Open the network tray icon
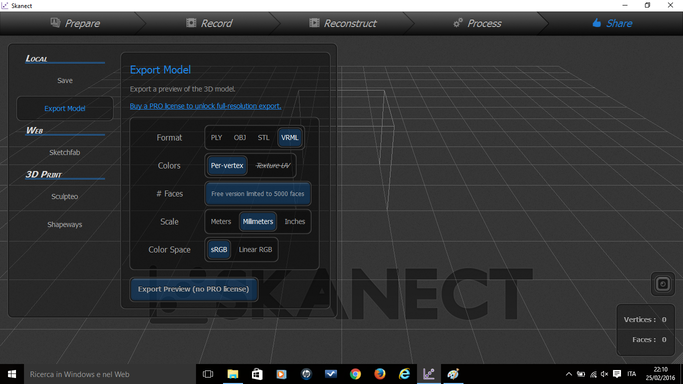683x384 pixels. [593, 374]
